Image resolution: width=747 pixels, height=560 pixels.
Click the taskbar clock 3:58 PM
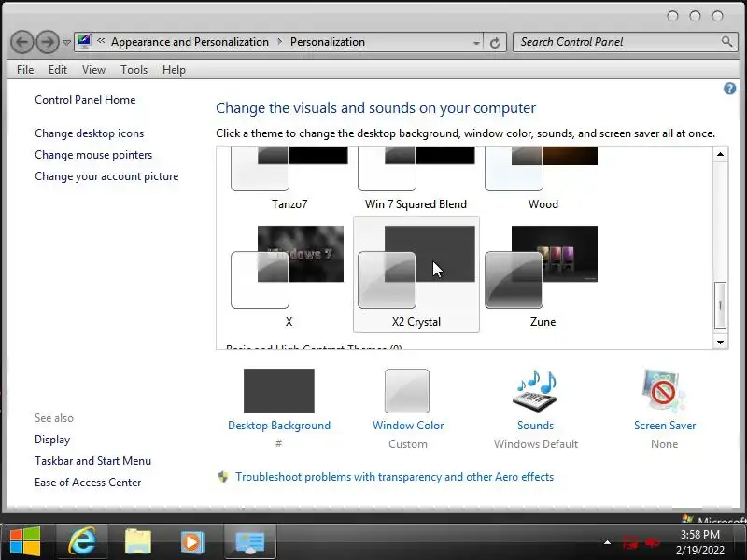[x=699, y=534]
